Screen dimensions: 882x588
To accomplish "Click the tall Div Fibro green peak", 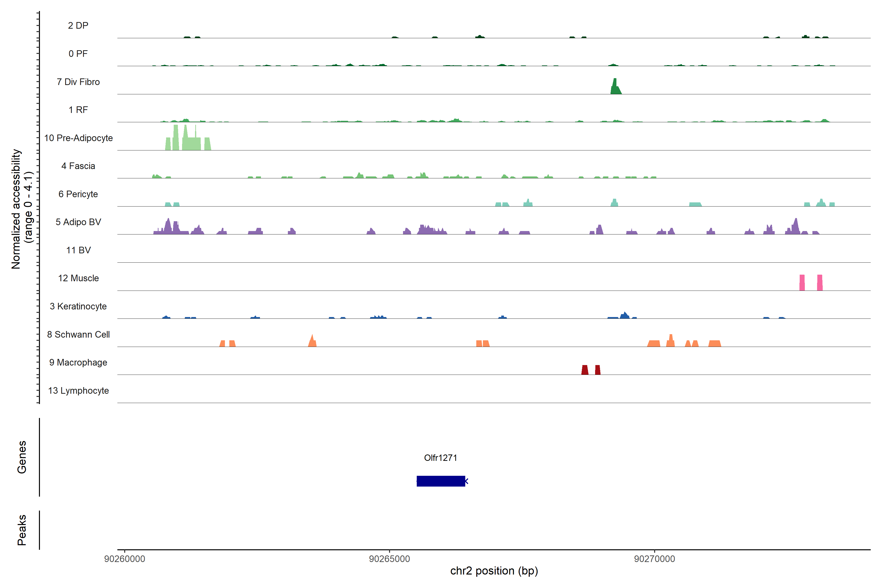I will pos(615,88).
